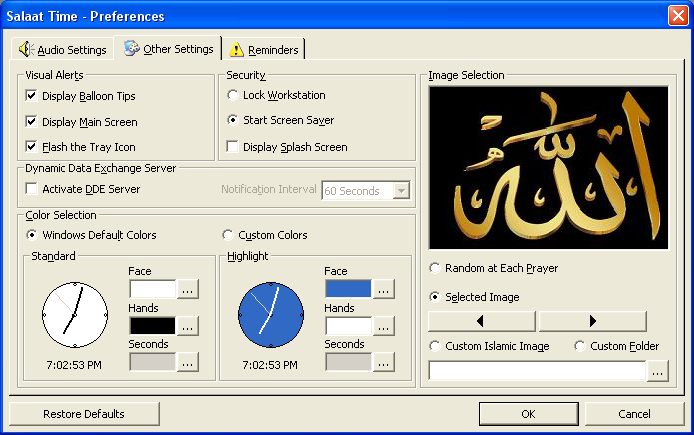Click the custom image path text field
Screen dimensions: 694x435
[x=537, y=371]
